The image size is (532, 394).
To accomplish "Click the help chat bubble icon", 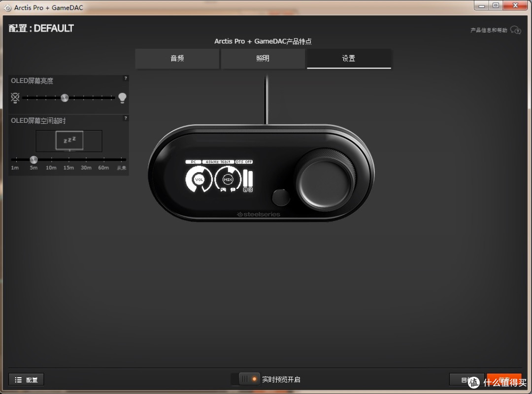I will click(516, 30).
